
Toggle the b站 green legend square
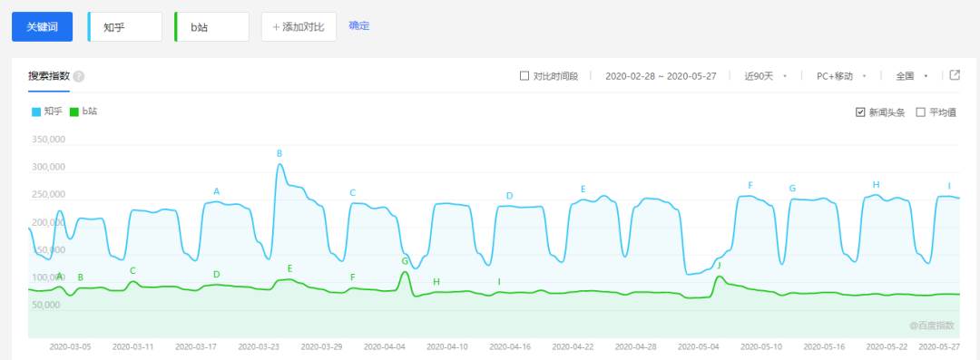74,112
